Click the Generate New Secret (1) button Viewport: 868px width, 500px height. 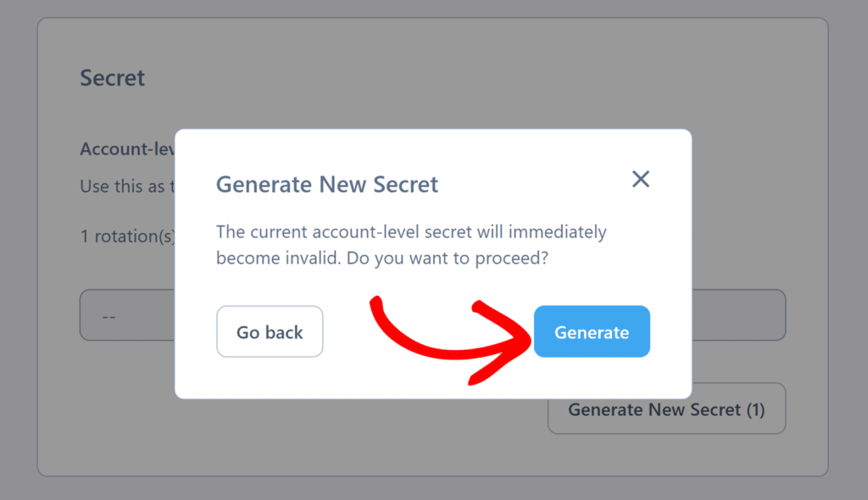pos(666,408)
